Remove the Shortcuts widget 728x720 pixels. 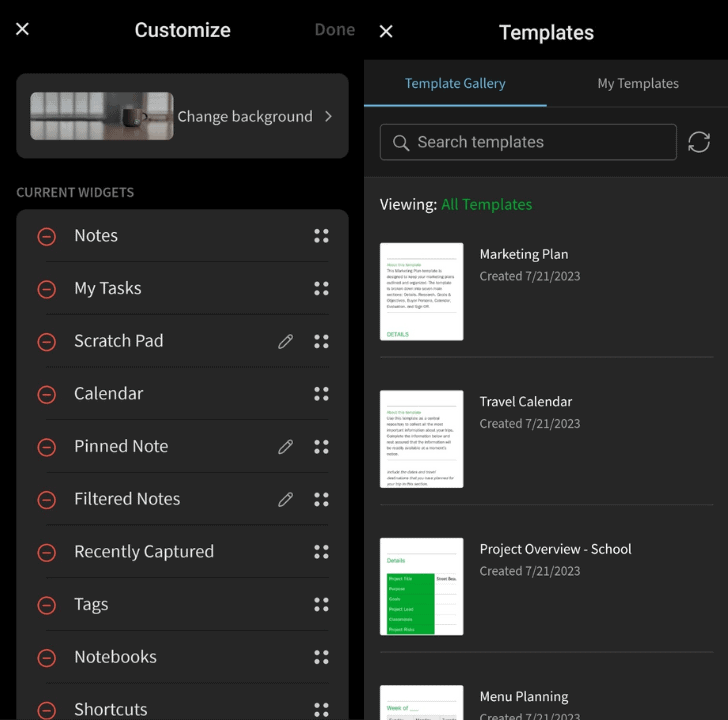pos(46,710)
